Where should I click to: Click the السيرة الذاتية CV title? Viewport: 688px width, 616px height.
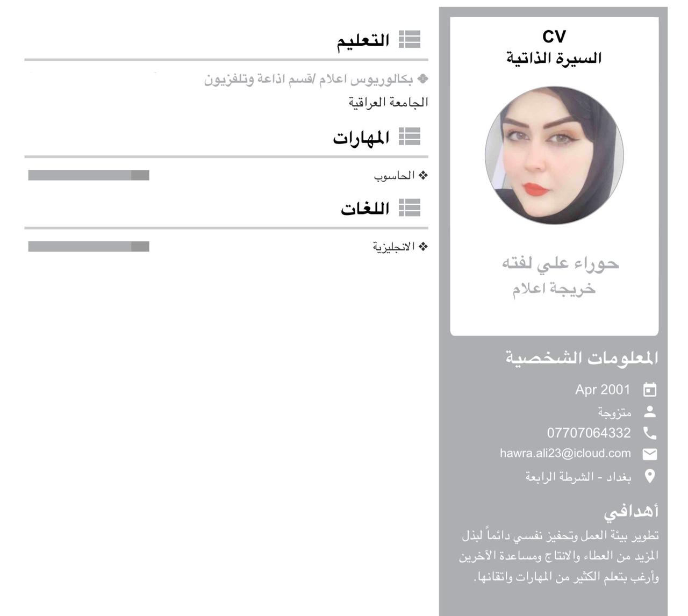click(x=554, y=58)
